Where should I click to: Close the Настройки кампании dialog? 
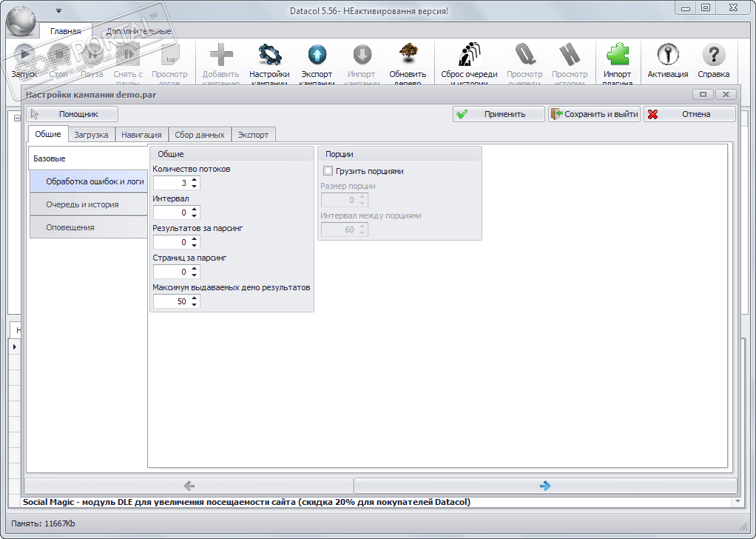tap(726, 95)
